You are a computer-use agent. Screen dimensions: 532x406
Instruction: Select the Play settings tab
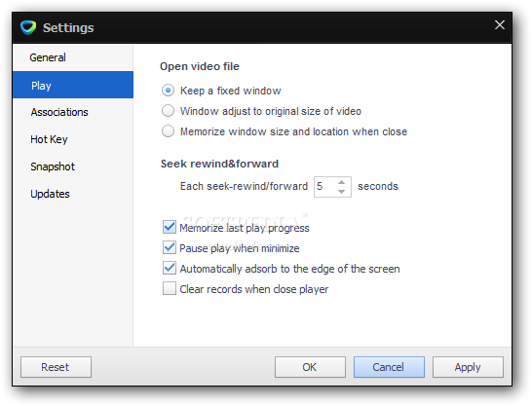pos(73,85)
